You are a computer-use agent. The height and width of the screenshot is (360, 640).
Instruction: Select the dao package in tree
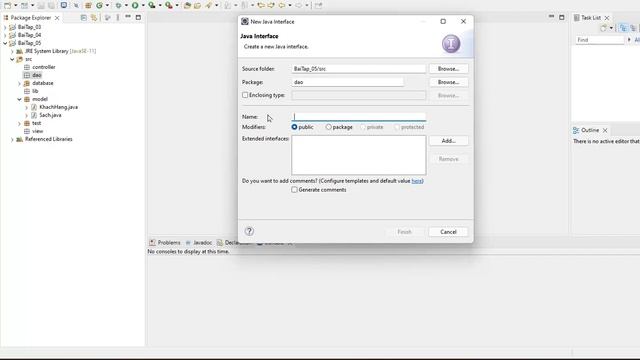click(37, 75)
